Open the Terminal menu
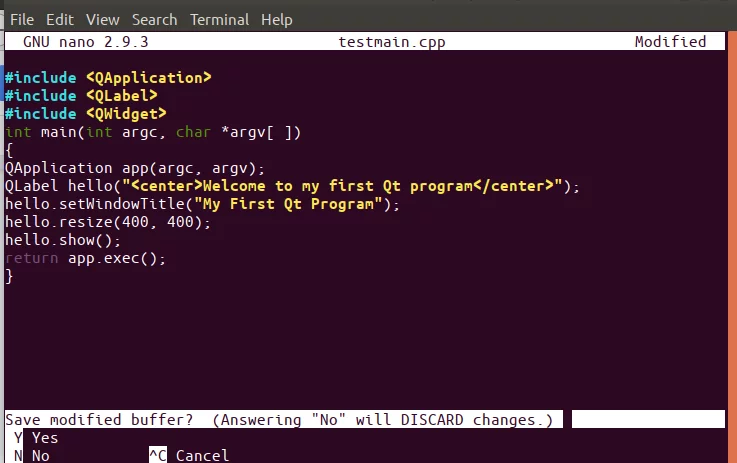This screenshot has width=737, height=463. [219, 20]
